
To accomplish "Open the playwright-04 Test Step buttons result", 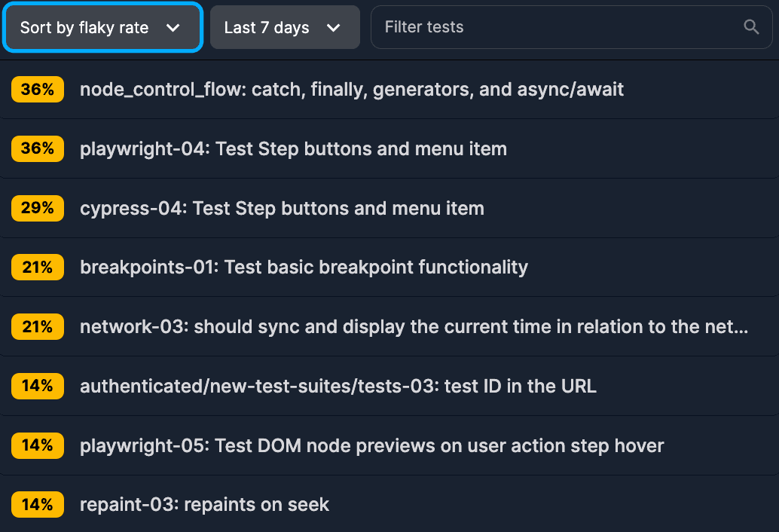I will [x=293, y=148].
